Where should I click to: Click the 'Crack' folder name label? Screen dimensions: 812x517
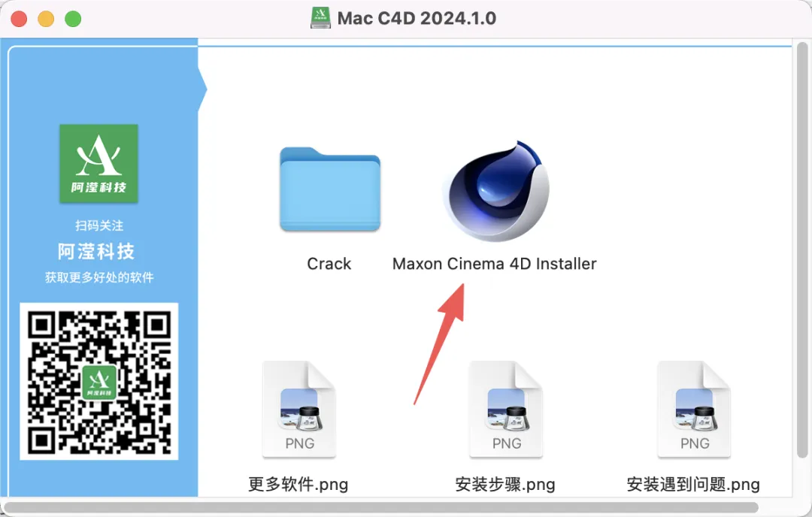(329, 264)
